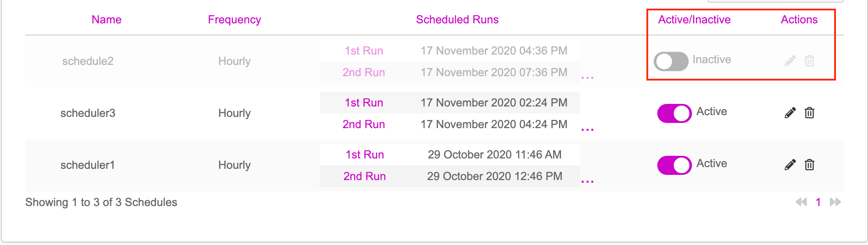
Task: Delete scheduler1 using the trash icon
Action: tap(809, 164)
